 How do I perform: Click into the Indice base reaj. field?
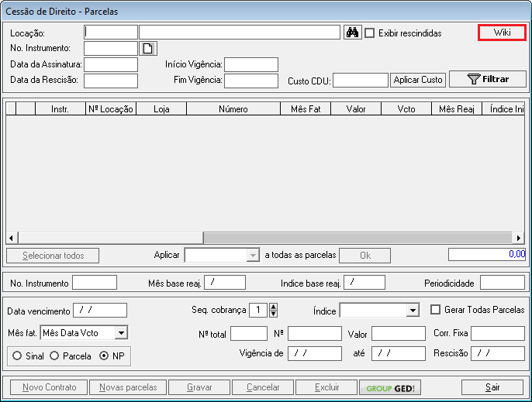coord(364,283)
